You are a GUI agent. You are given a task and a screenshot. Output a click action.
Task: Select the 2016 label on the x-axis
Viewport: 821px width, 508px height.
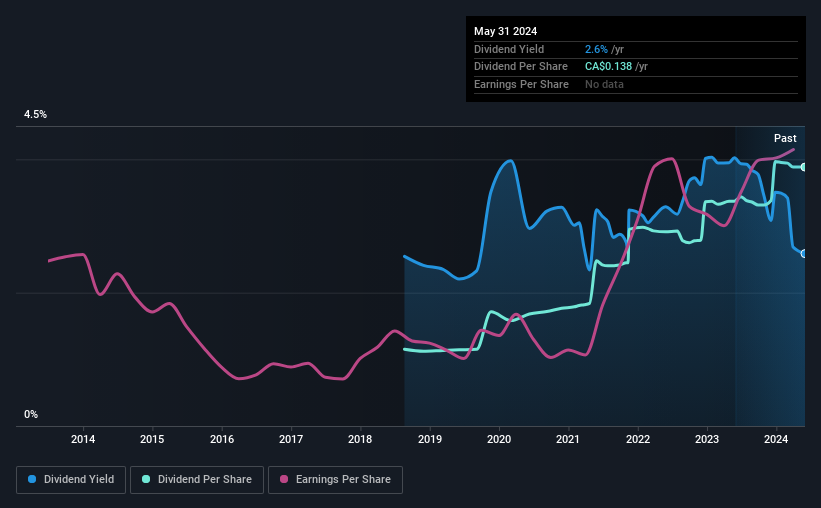222,439
